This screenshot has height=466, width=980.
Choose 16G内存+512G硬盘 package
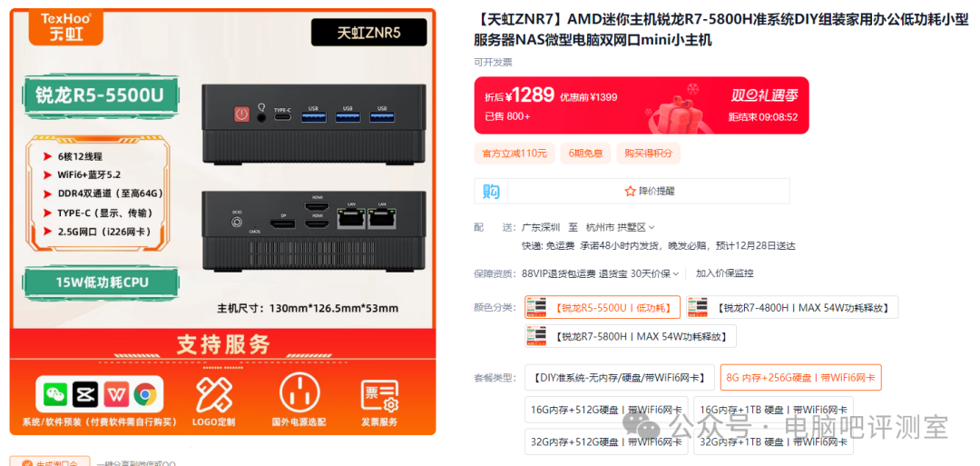606,410
